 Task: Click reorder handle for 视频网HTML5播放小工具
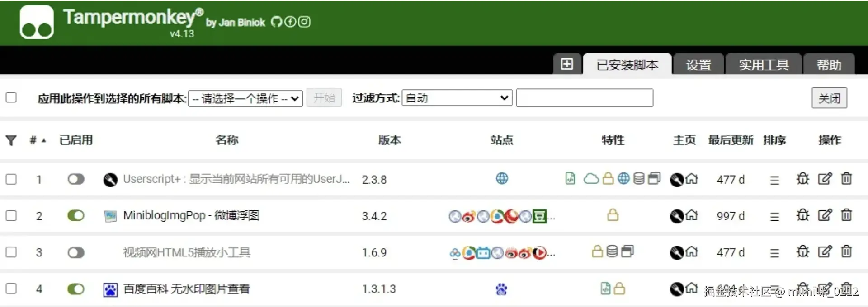click(x=774, y=253)
